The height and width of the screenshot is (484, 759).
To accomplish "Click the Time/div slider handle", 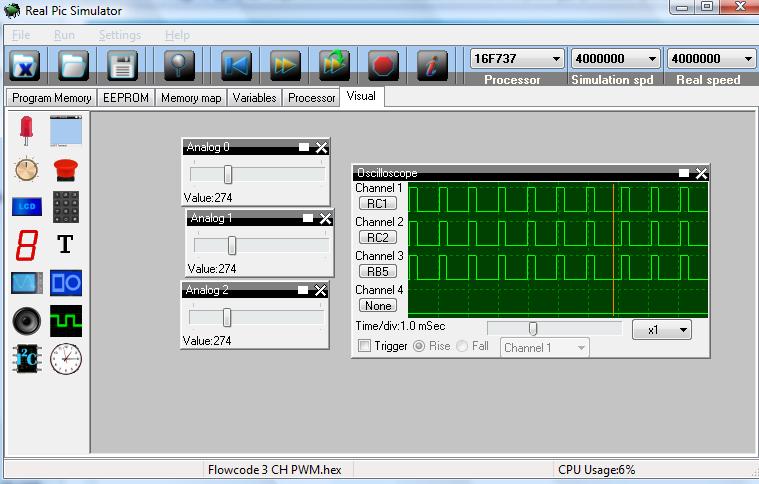I will (532, 329).
